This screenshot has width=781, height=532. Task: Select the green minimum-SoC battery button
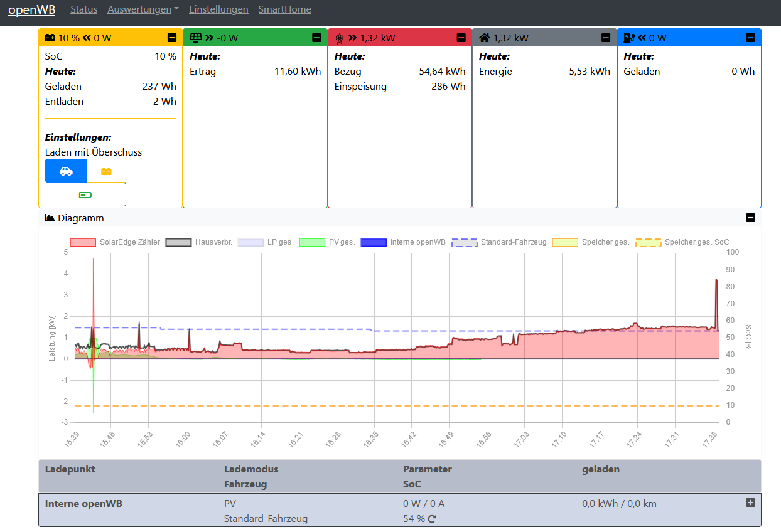tap(85, 194)
